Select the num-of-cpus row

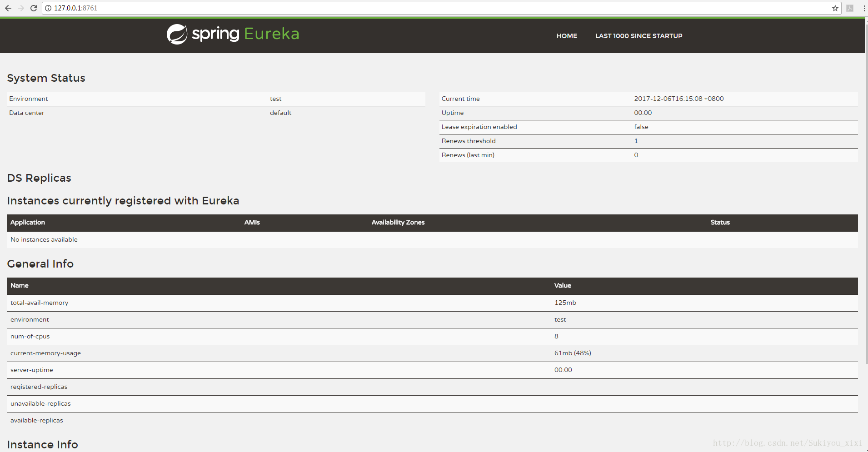click(x=432, y=337)
